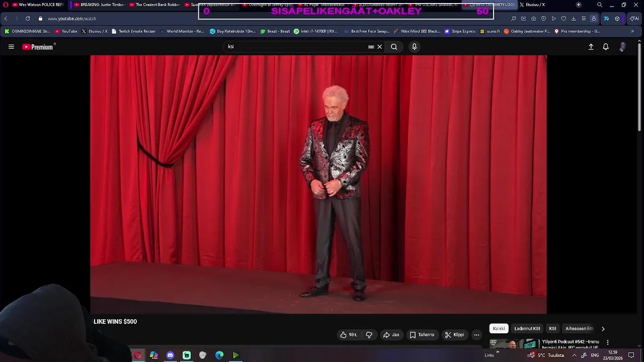Share the video with Jaa button
Viewport: 644px width, 362px height.
pyautogui.click(x=391, y=335)
